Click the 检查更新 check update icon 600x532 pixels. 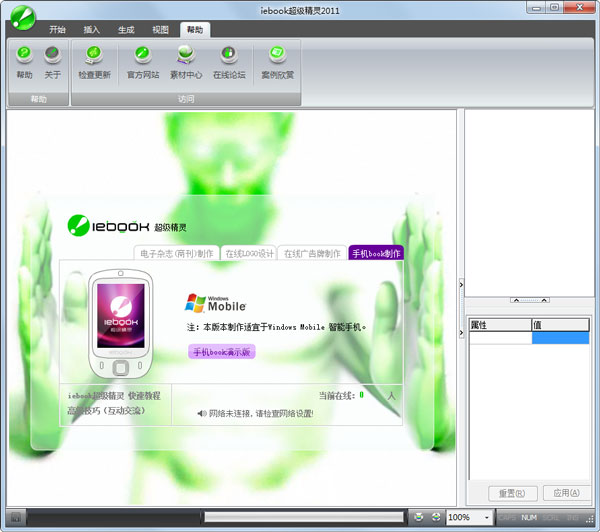(94, 62)
